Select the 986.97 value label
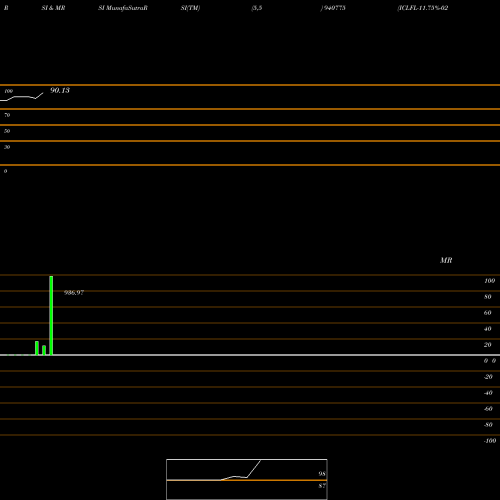The height and width of the screenshot is (500, 500). [x=74, y=293]
